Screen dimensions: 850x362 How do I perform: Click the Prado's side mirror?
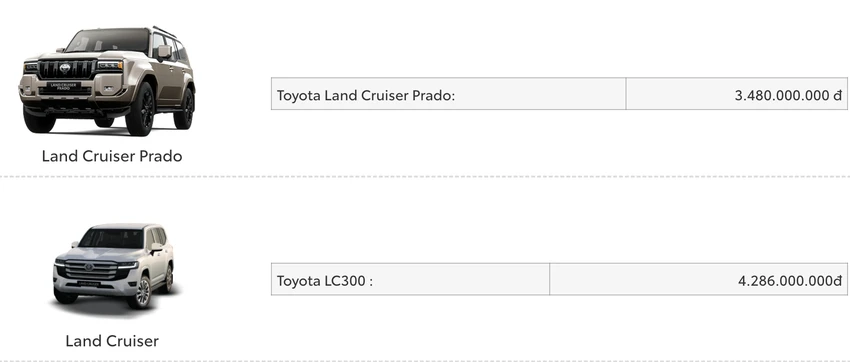tap(164, 52)
